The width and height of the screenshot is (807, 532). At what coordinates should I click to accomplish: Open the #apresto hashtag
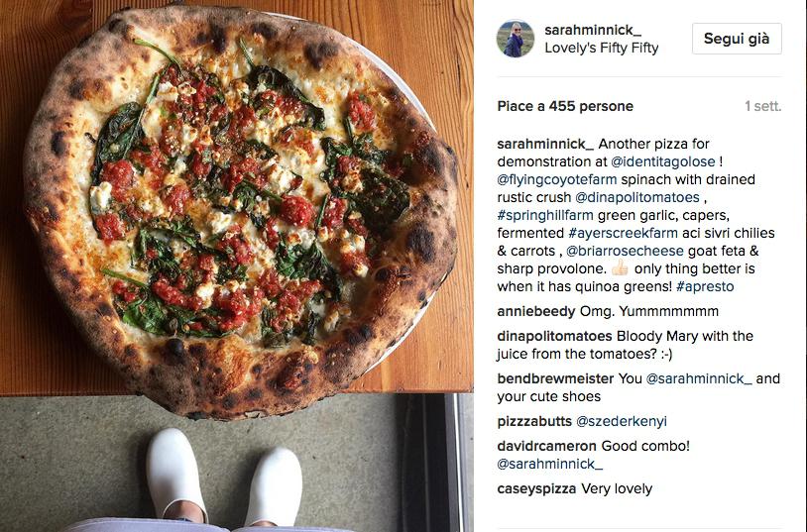705,286
